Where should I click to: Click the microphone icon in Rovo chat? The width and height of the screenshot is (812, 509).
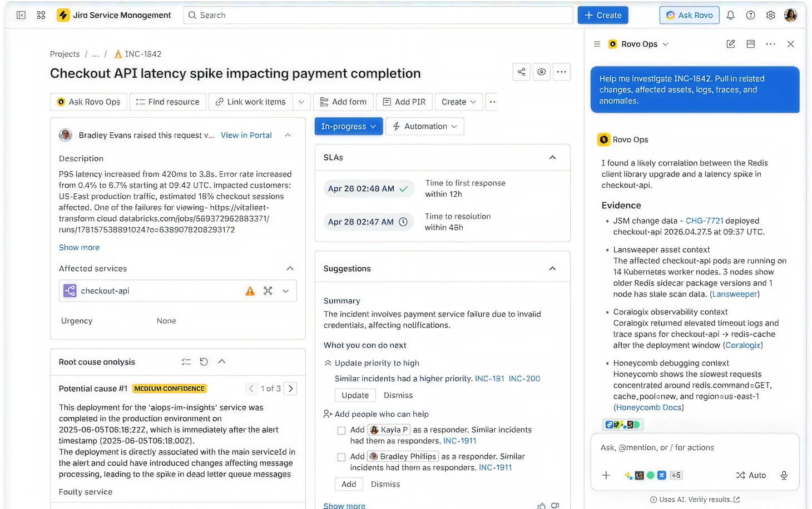pos(784,475)
